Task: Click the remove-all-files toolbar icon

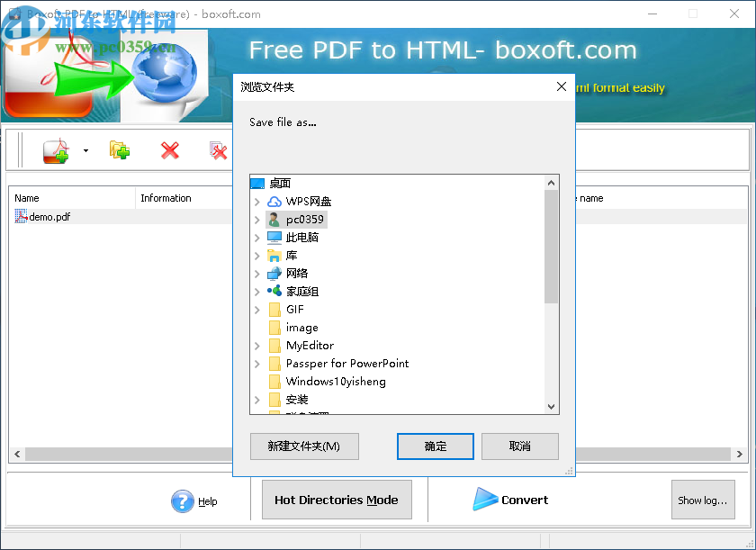Action: point(219,150)
